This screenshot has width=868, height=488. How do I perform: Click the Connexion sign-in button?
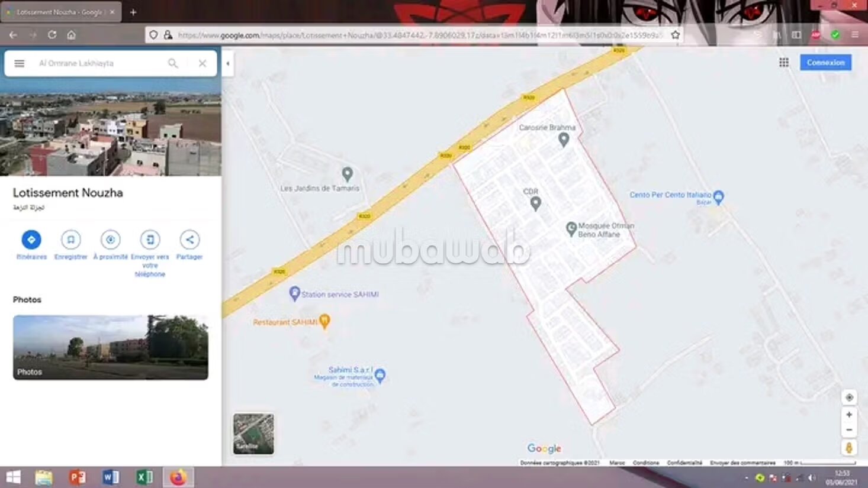click(825, 62)
